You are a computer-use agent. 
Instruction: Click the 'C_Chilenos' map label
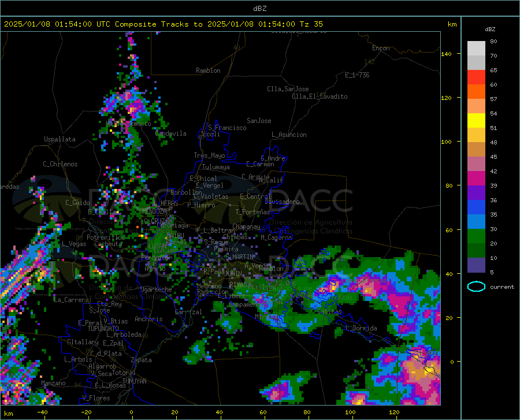coord(60,164)
